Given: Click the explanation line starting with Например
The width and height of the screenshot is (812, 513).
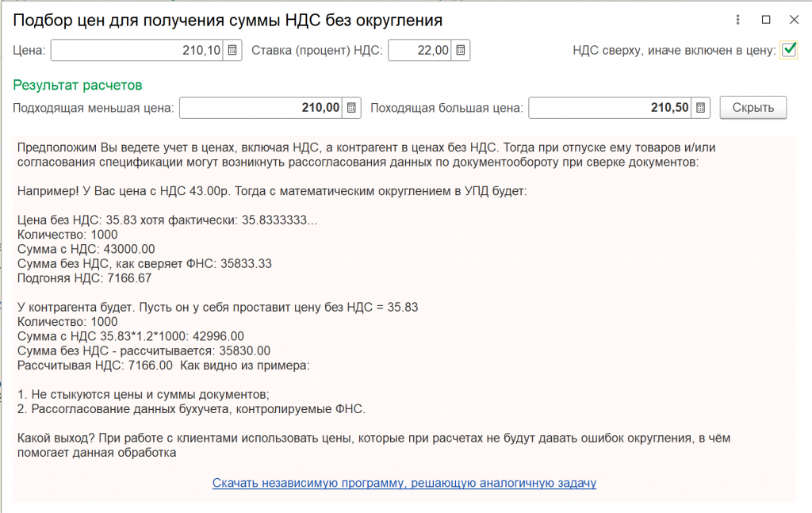Looking at the screenshot, I should coord(271,191).
